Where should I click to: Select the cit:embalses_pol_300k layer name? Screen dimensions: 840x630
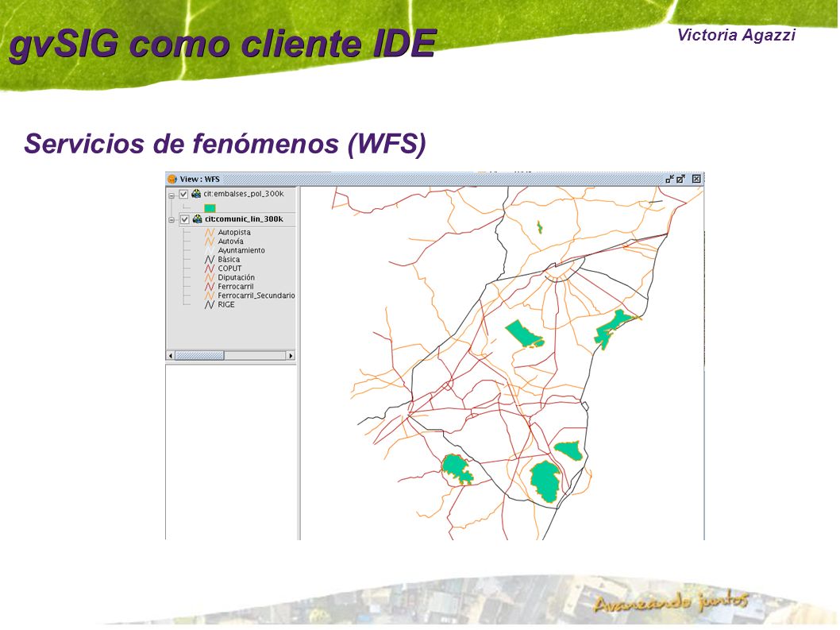pos(244,194)
